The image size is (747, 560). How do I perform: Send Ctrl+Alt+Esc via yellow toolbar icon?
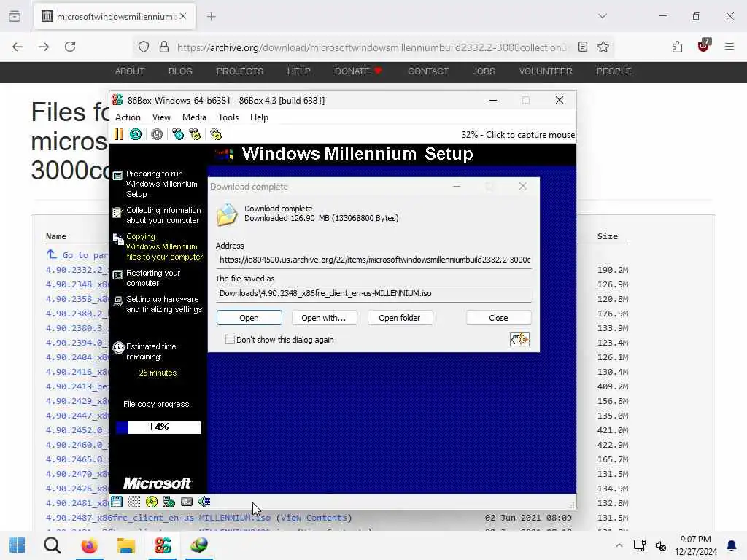click(195, 134)
